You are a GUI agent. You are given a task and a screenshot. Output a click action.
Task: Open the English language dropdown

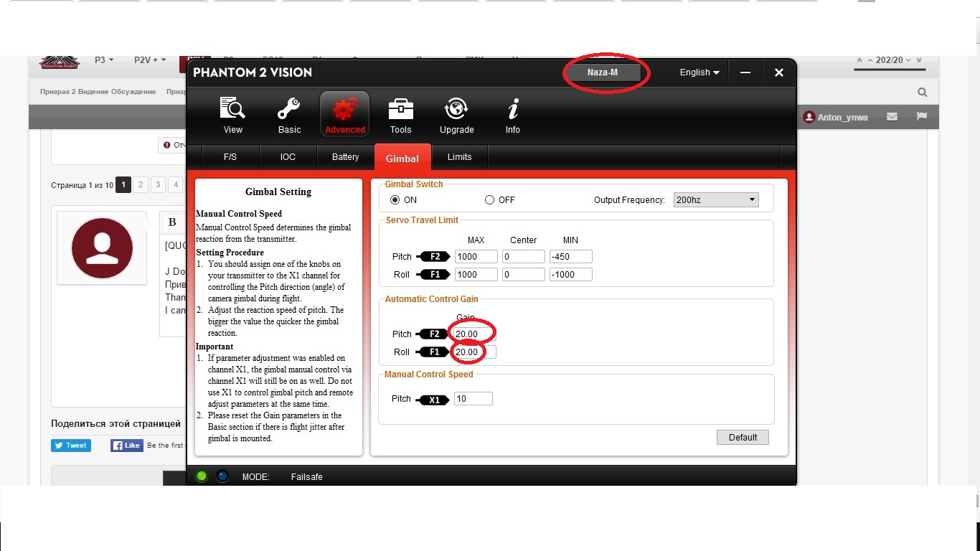(699, 72)
